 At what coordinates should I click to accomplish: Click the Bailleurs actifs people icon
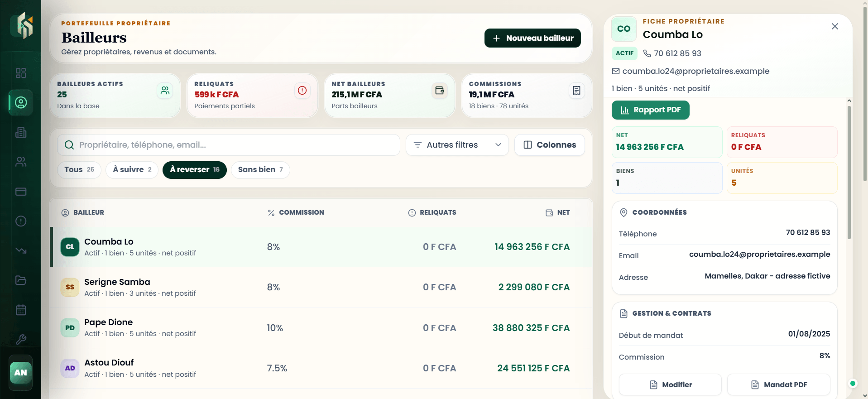pos(165,91)
